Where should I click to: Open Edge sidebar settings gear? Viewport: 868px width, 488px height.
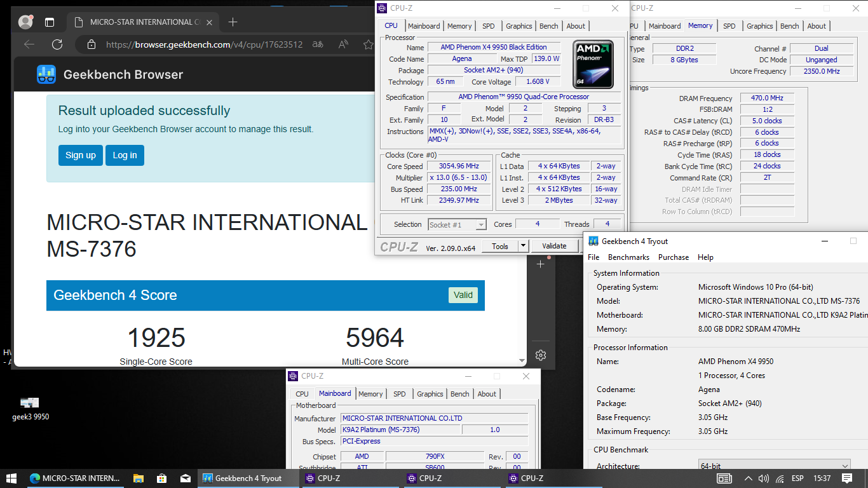(x=541, y=355)
